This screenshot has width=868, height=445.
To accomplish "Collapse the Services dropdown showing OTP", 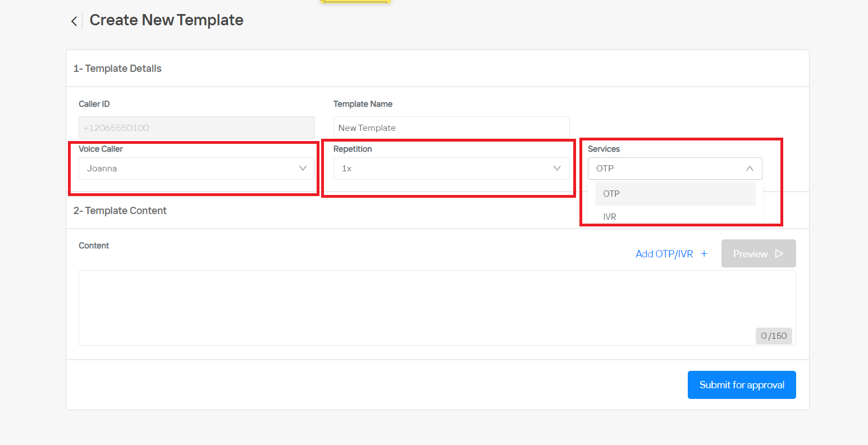I will [675, 169].
